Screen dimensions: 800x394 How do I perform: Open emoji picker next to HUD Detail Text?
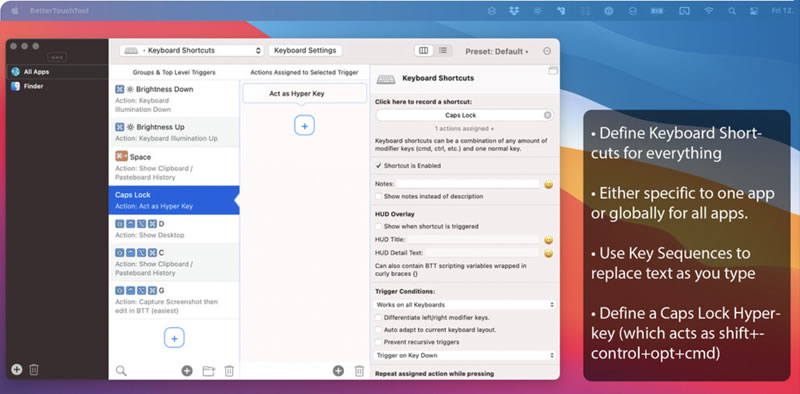click(x=548, y=253)
